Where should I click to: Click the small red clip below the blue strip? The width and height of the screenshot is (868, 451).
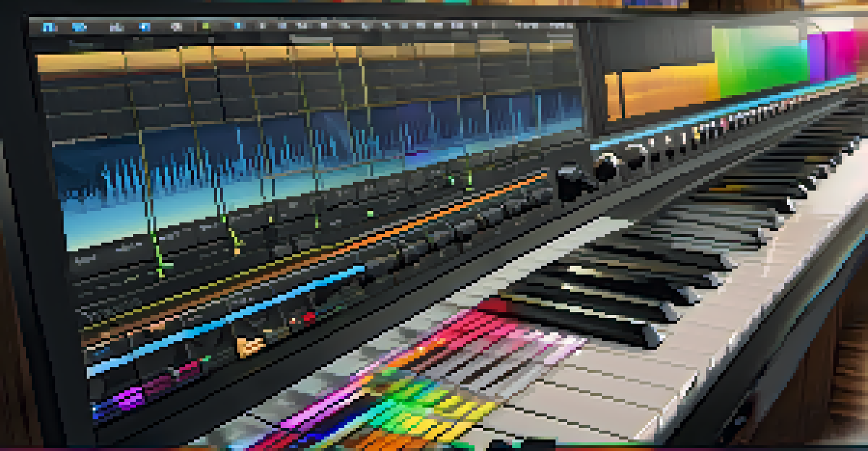click(308, 318)
